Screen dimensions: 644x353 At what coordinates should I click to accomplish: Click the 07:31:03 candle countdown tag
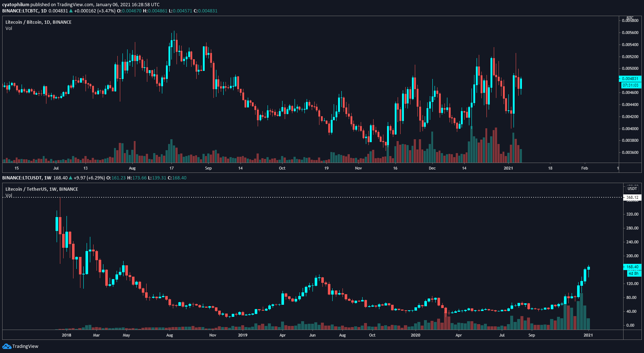(x=631, y=85)
